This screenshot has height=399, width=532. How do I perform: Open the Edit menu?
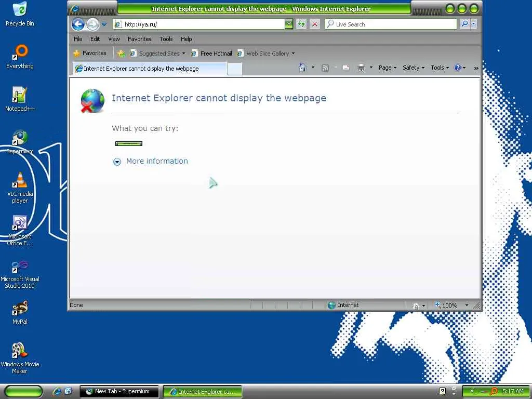point(95,39)
